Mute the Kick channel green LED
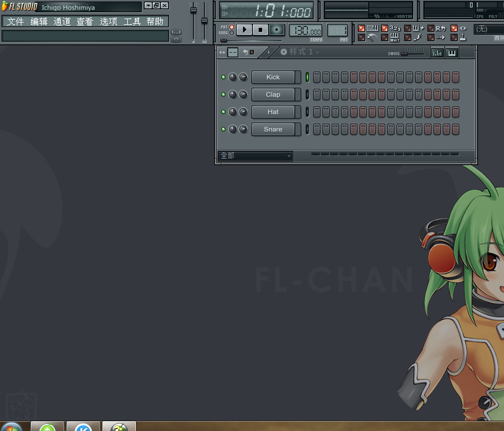504x431 pixels. [x=223, y=77]
